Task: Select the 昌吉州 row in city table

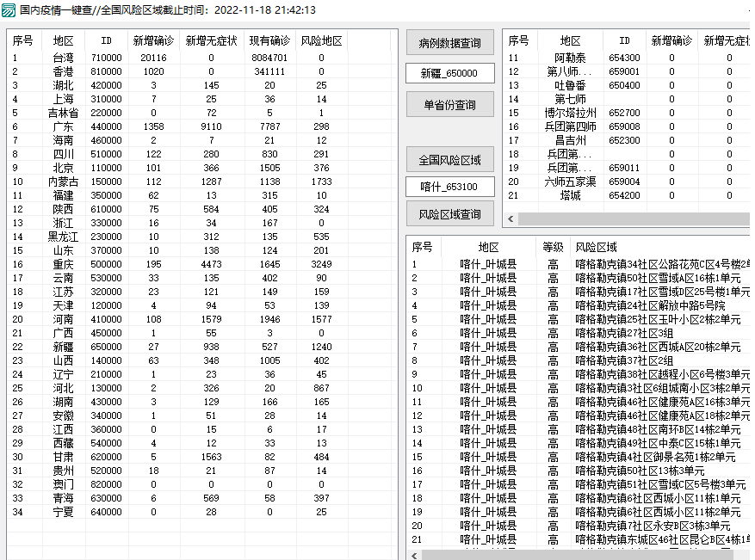Action: [x=570, y=140]
